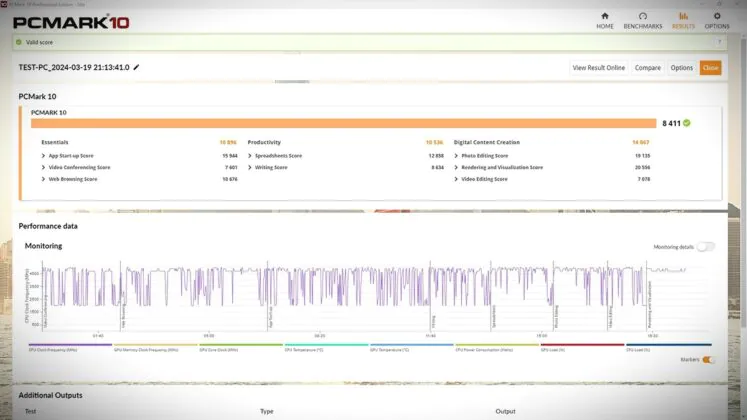This screenshot has height=420, width=747.
Task: Toggle the Markers switch
Action: pyautogui.click(x=708, y=360)
